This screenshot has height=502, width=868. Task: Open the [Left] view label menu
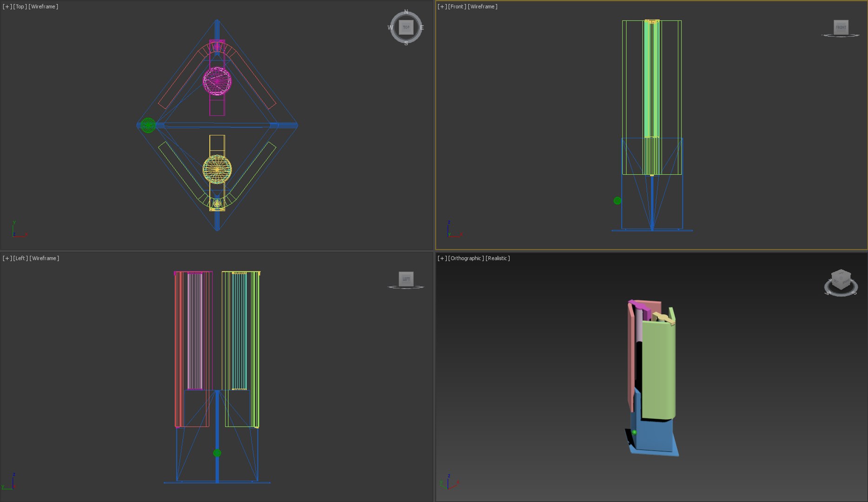point(20,258)
